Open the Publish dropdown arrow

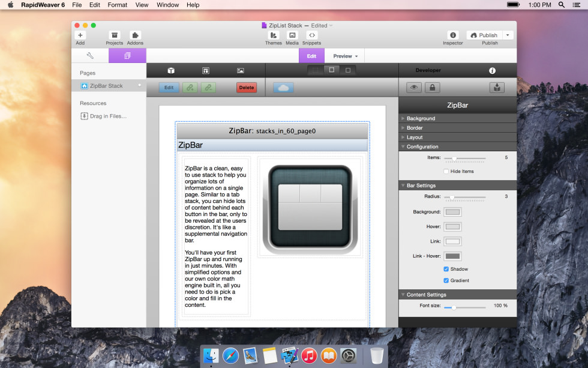[x=508, y=35]
